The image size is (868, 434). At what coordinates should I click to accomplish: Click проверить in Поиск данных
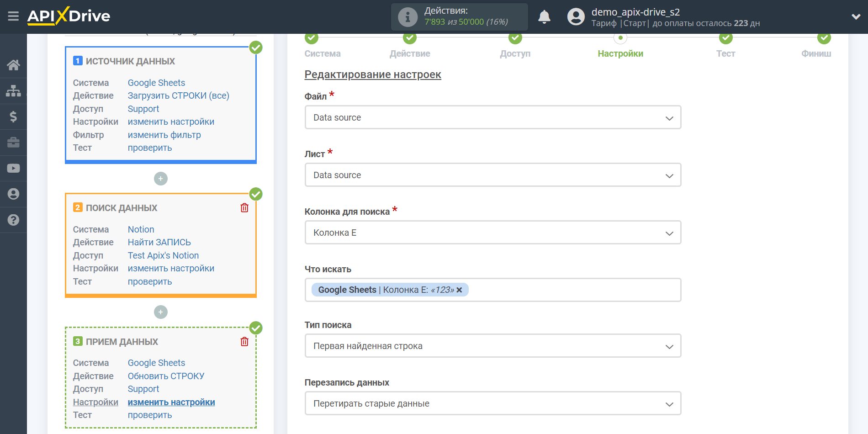pyautogui.click(x=150, y=281)
